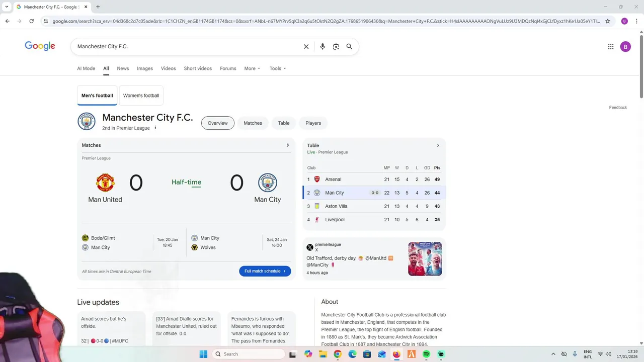This screenshot has width=644, height=362.
Task: Open Chrome's three-dot menu
Action: (x=637, y=21)
